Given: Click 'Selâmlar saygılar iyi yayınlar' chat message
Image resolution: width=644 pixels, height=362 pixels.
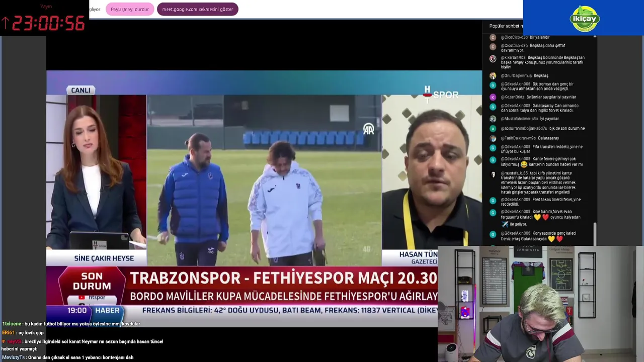Looking at the screenshot, I should 551,97.
